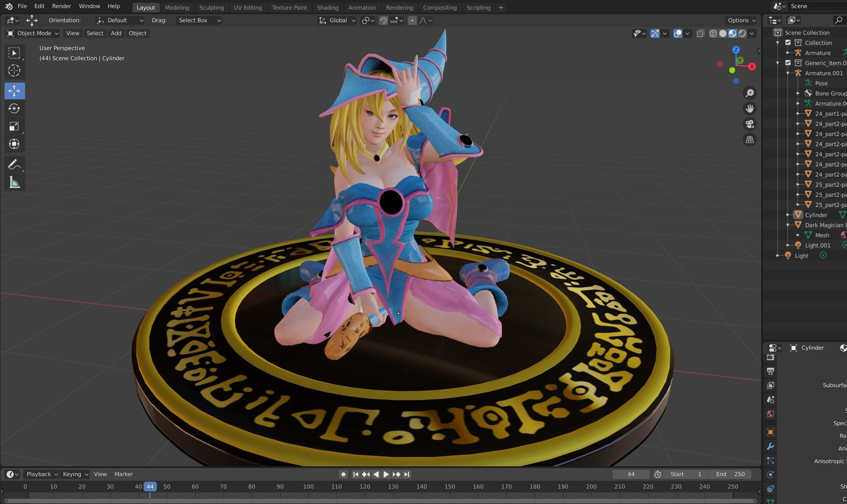The height and width of the screenshot is (504, 847).
Task: Select the Cursor tool
Action: tap(14, 71)
